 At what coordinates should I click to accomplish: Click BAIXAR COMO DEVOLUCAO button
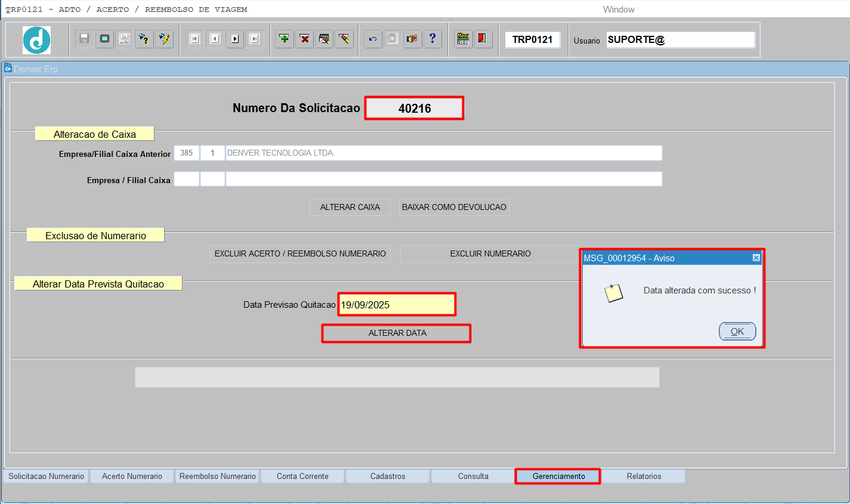[x=454, y=207]
